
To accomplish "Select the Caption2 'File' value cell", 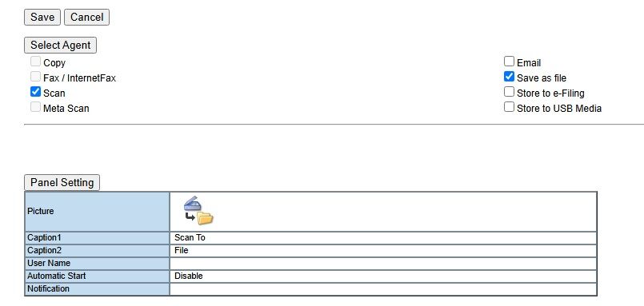I will click(x=383, y=251).
